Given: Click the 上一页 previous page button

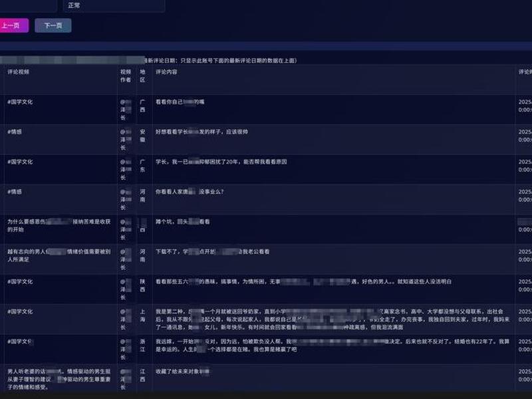Looking at the screenshot, I should pyautogui.click(x=13, y=25).
